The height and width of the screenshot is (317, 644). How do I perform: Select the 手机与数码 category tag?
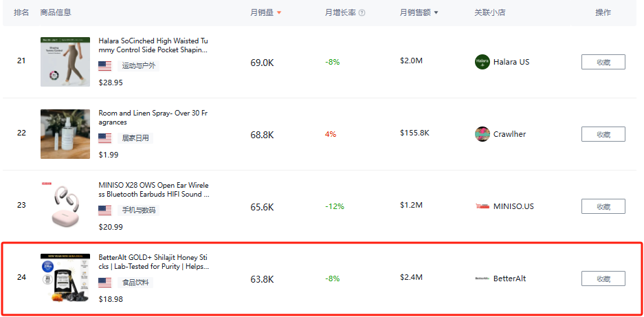point(139,210)
